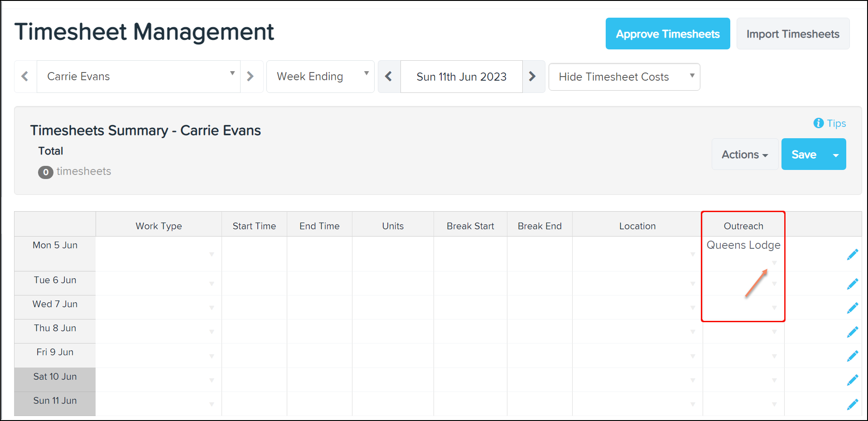Save the timesheet summary
Viewport: 868px width, 421px height.
pos(804,154)
